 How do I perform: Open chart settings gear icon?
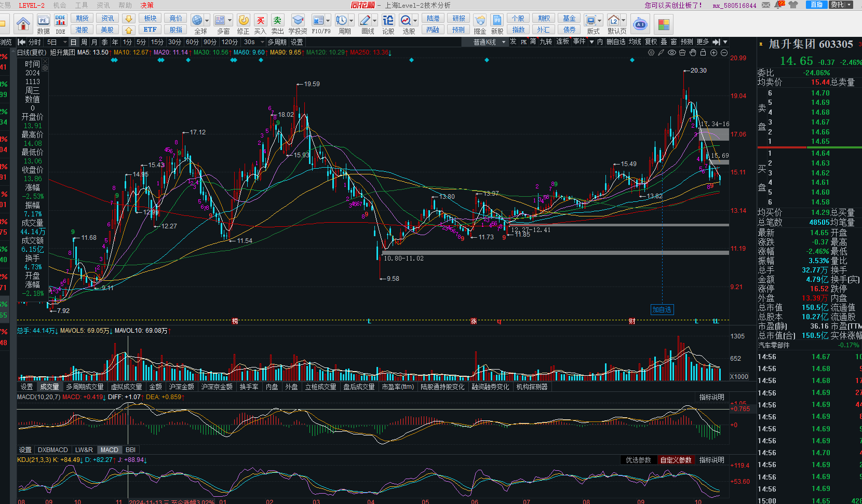point(651,52)
